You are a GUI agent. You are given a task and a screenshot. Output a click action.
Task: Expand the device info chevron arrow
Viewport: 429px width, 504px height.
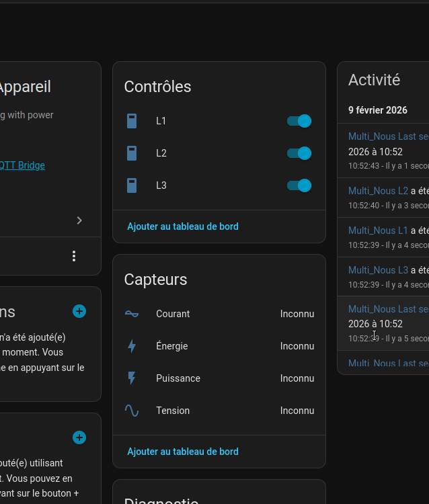point(79,220)
